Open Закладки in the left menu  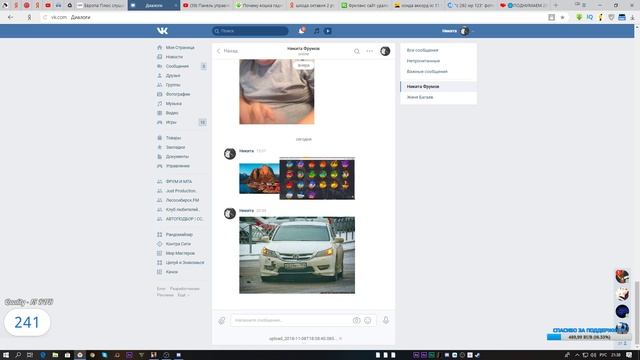tap(175, 147)
